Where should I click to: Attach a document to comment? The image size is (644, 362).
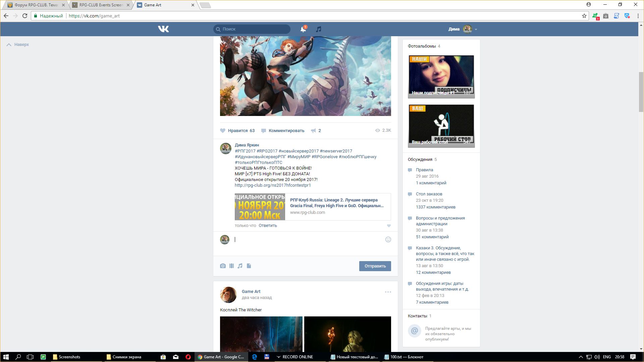coord(249,266)
